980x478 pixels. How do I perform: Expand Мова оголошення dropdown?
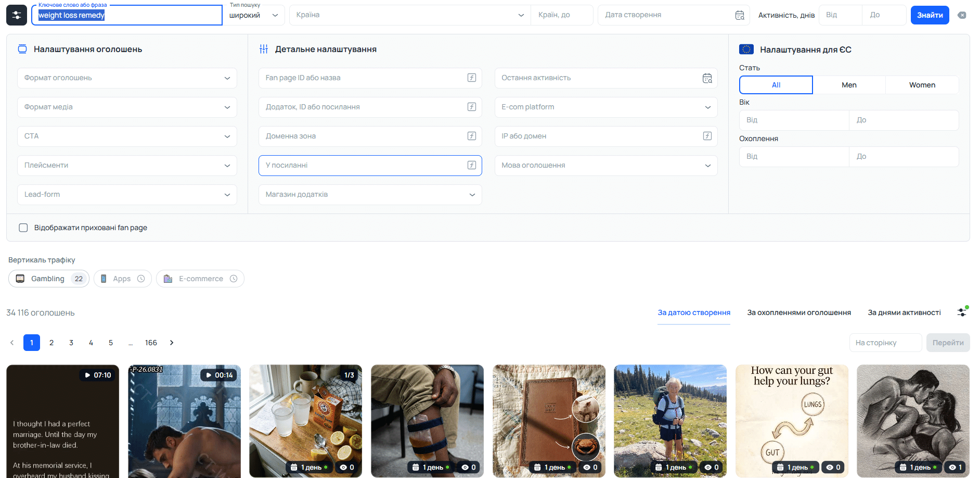[x=606, y=166]
